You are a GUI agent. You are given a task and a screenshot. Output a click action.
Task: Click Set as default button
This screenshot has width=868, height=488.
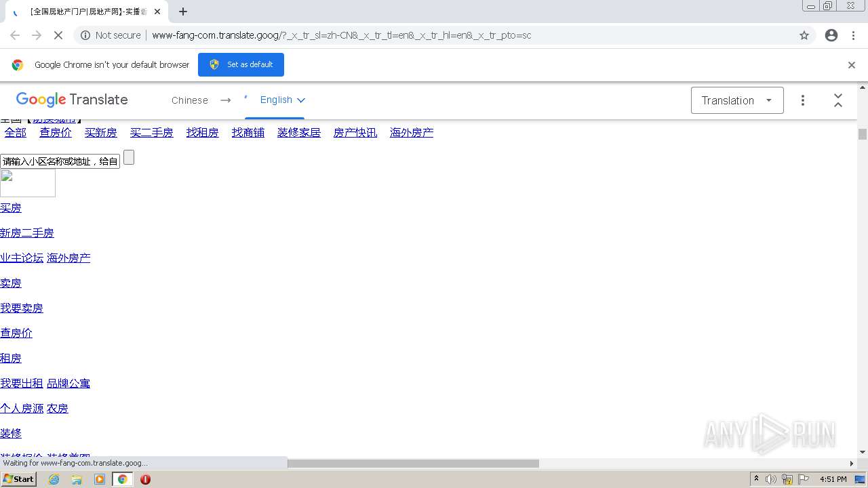241,64
